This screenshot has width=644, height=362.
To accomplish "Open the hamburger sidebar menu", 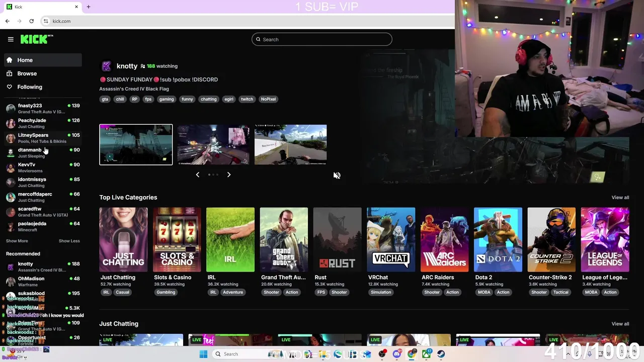I will [11, 39].
